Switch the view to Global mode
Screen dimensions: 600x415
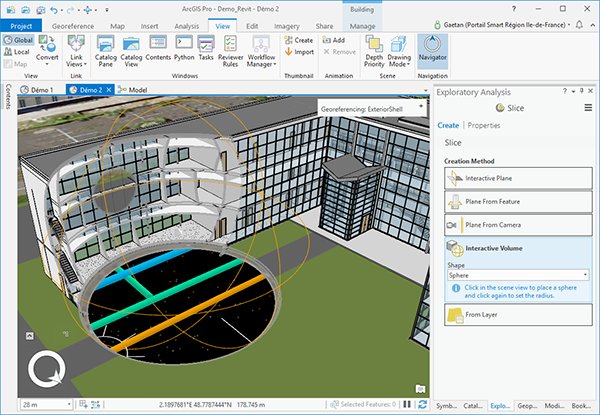pos(18,40)
